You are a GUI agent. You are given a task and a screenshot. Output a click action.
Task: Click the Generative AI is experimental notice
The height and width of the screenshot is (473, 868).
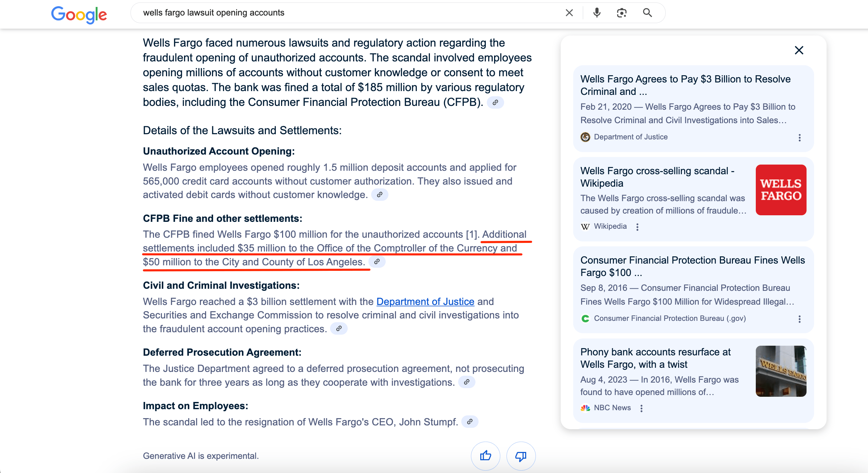[x=201, y=456]
